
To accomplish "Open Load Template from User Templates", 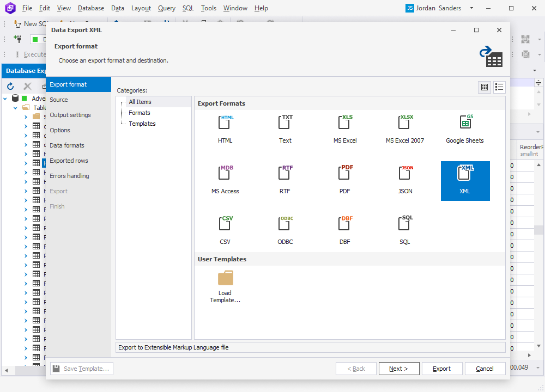I will tap(225, 283).
